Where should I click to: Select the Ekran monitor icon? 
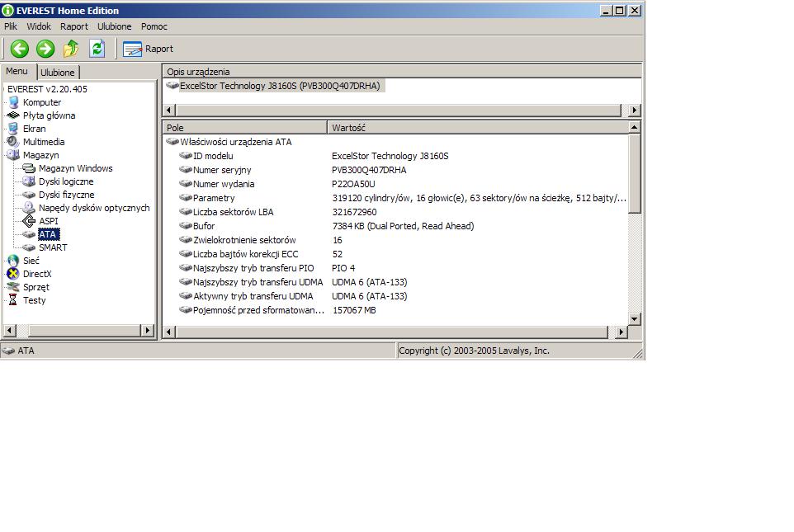pos(14,129)
